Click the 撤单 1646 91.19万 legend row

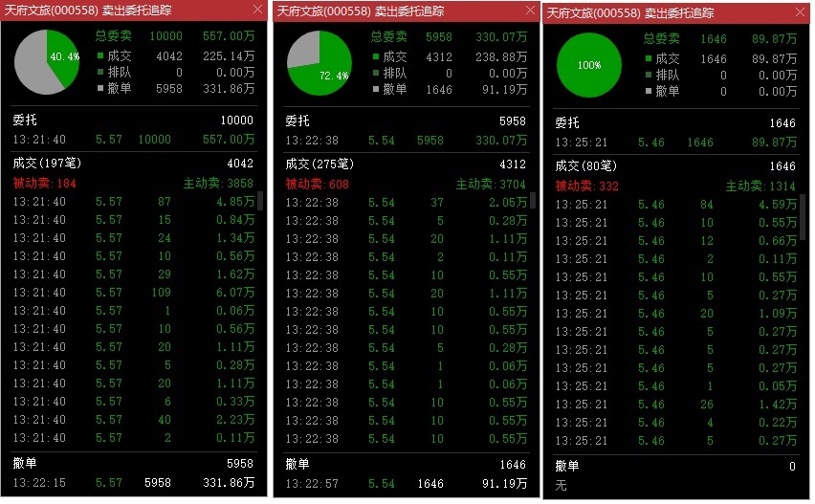(x=449, y=89)
